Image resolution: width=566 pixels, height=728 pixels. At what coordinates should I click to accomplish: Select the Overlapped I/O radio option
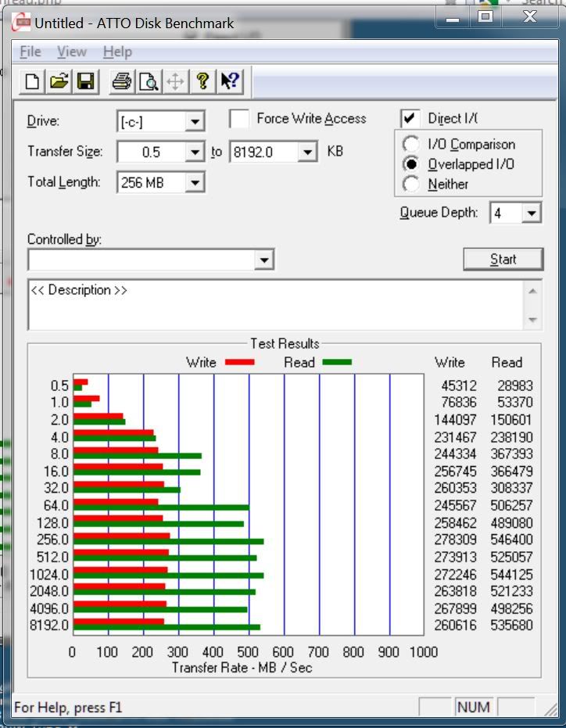click(x=411, y=164)
